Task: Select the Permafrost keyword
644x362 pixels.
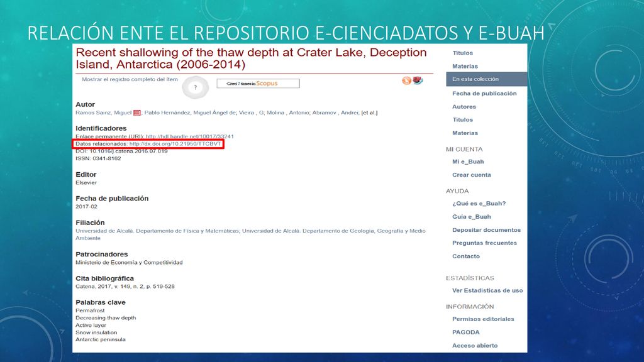Action: click(x=90, y=310)
